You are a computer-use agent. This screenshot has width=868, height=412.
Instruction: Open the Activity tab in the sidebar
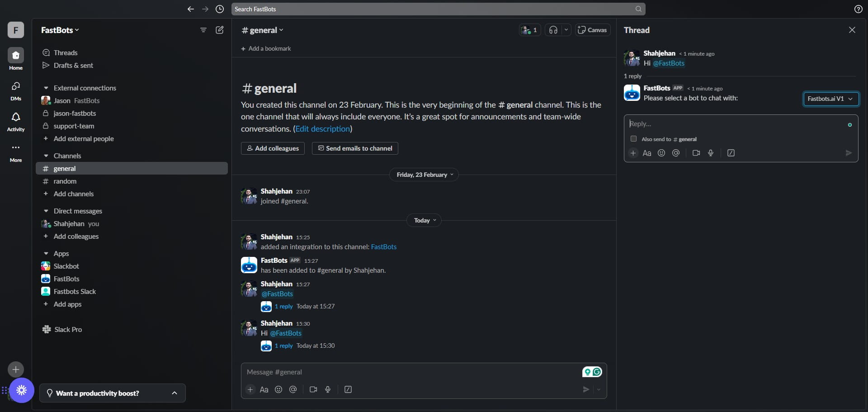[16, 122]
